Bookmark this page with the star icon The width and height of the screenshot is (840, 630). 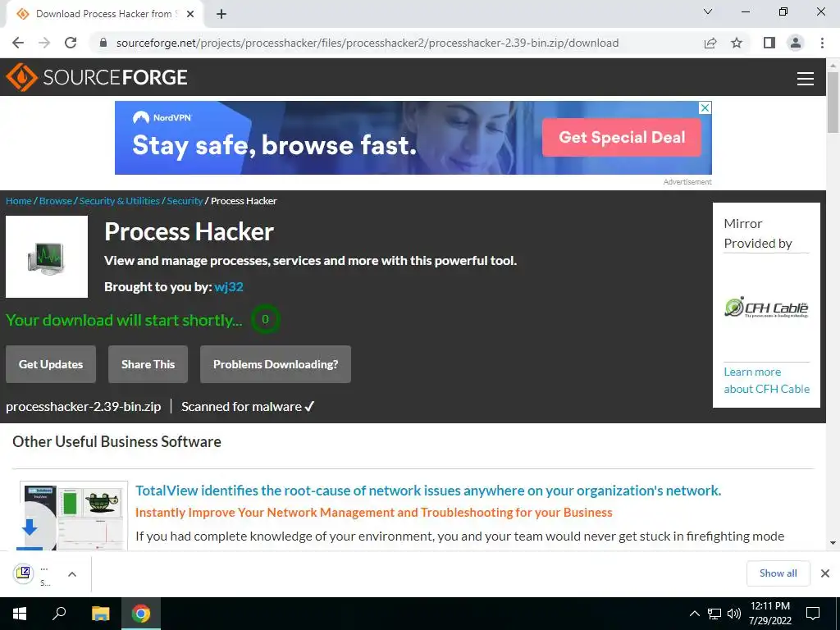(x=737, y=43)
